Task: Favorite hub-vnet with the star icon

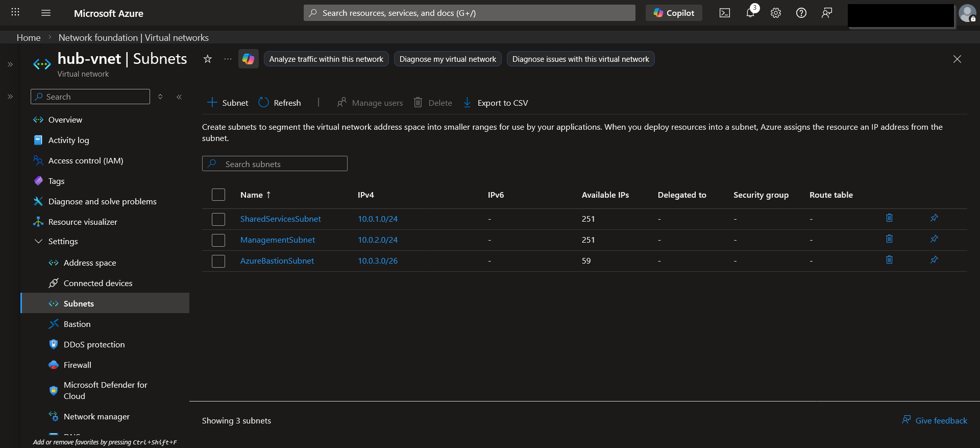Action: point(207,59)
